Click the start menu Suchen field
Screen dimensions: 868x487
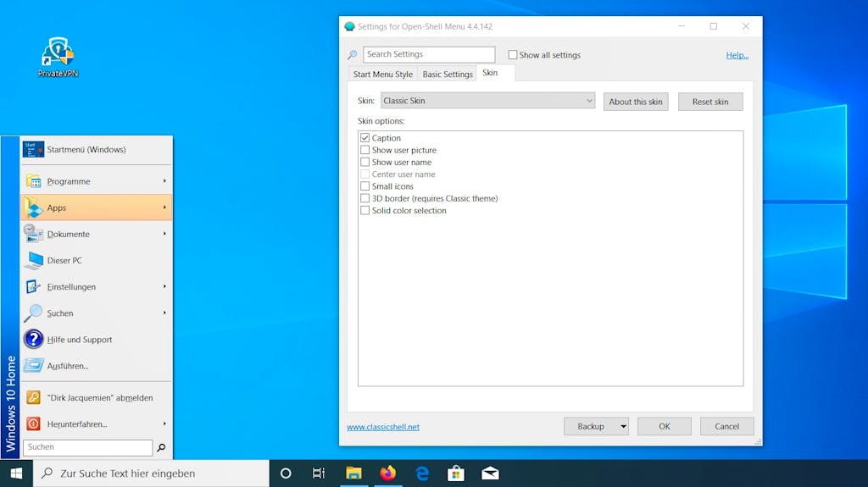tap(87, 447)
